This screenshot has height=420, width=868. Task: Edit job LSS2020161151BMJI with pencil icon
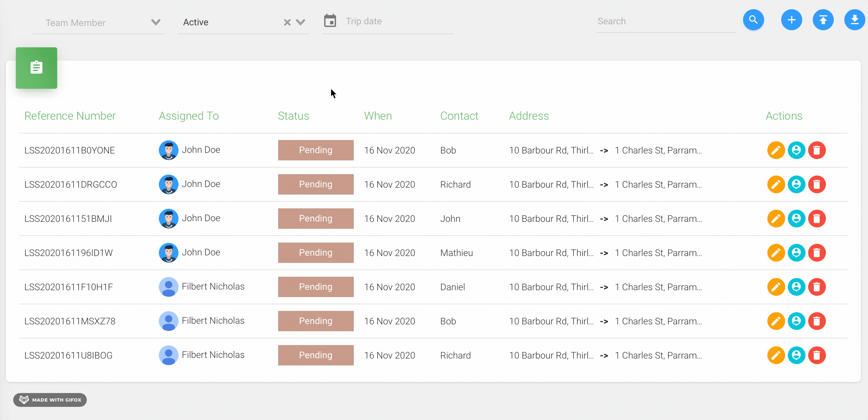[x=776, y=219]
